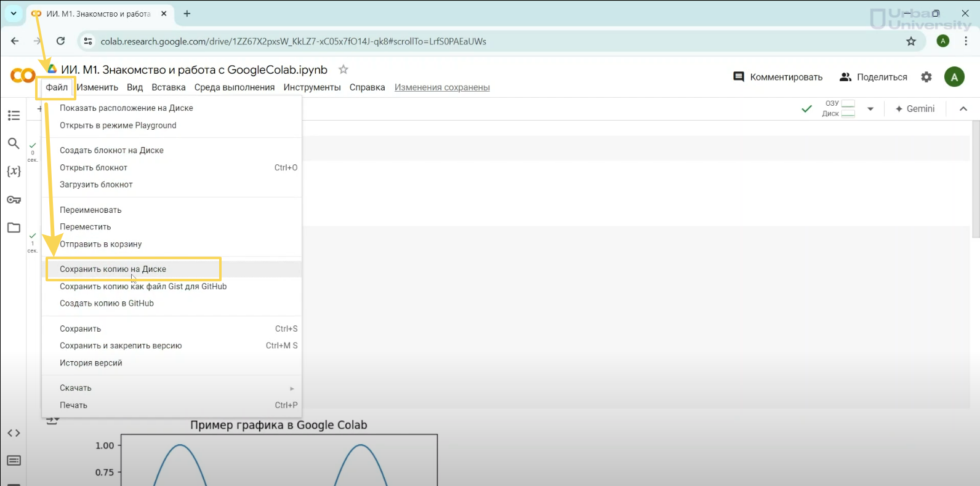Open the search panel in left sidebar

tap(14, 143)
